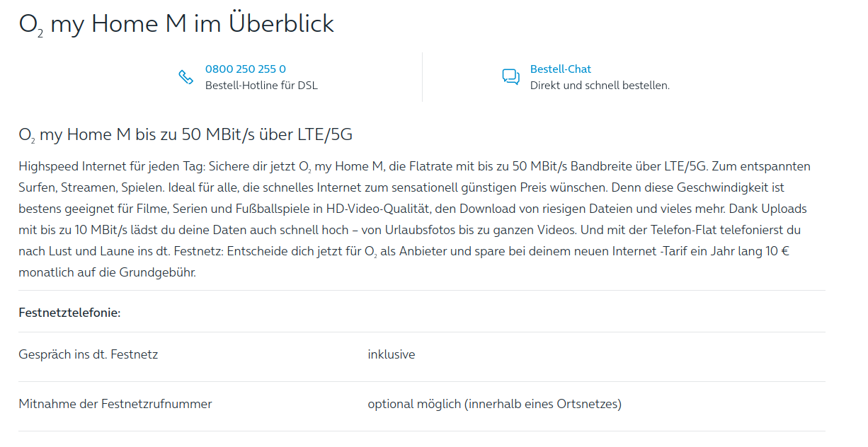The image size is (868, 447).
Task: Click the telephone handset icon
Action: pyautogui.click(x=185, y=77)
